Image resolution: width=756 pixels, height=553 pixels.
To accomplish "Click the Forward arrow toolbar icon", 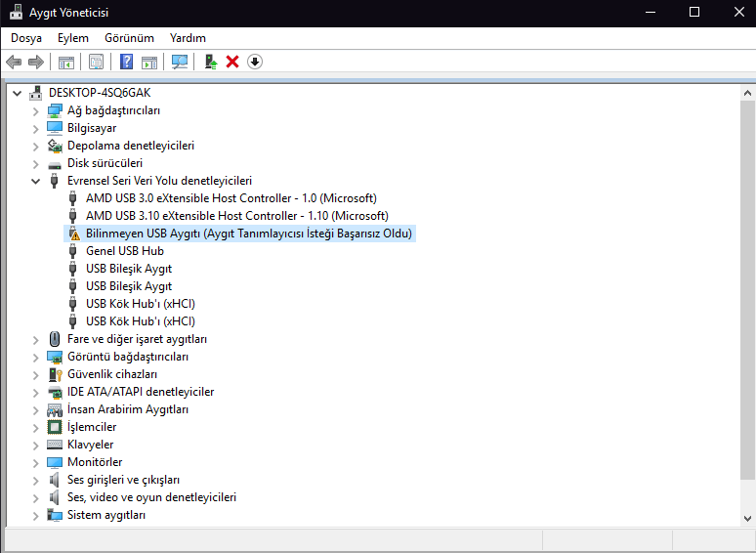I will click(36, 62).
